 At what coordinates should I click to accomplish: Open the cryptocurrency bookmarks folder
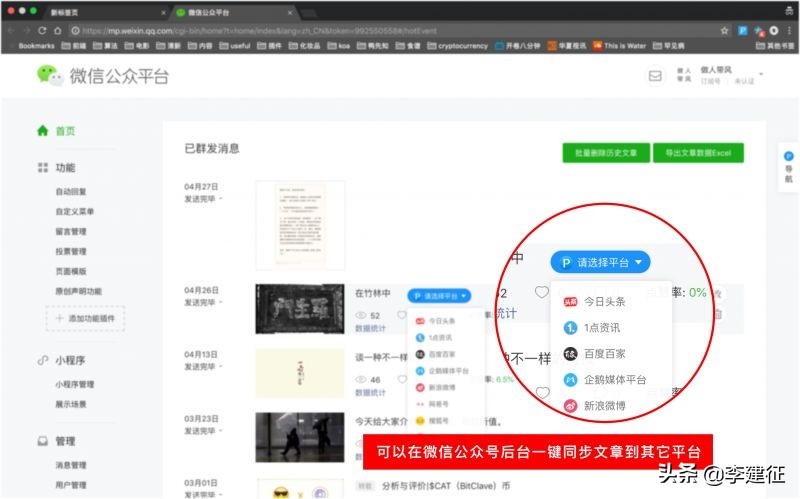click(x=458, y=46)
